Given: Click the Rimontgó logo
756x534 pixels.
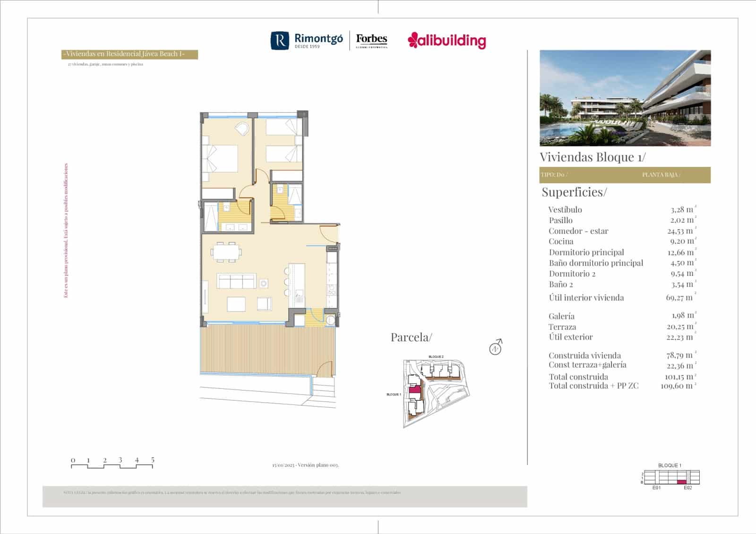Looking at the screenshot, I should click(307, 41).
